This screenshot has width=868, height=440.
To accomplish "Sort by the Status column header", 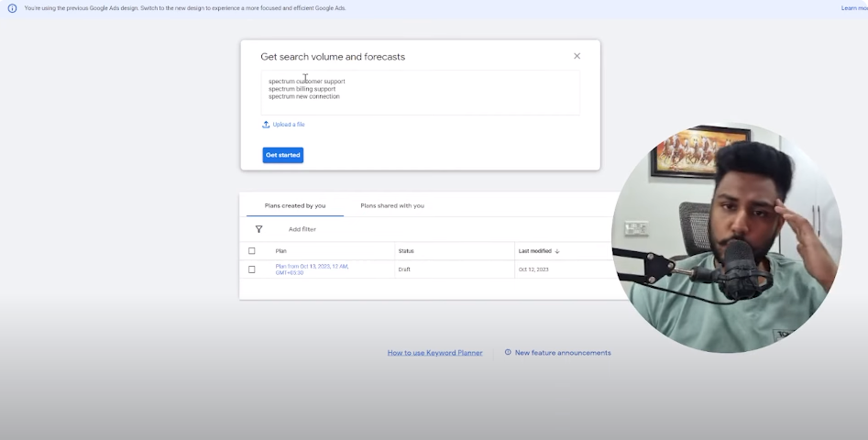I will click(405, 251).
